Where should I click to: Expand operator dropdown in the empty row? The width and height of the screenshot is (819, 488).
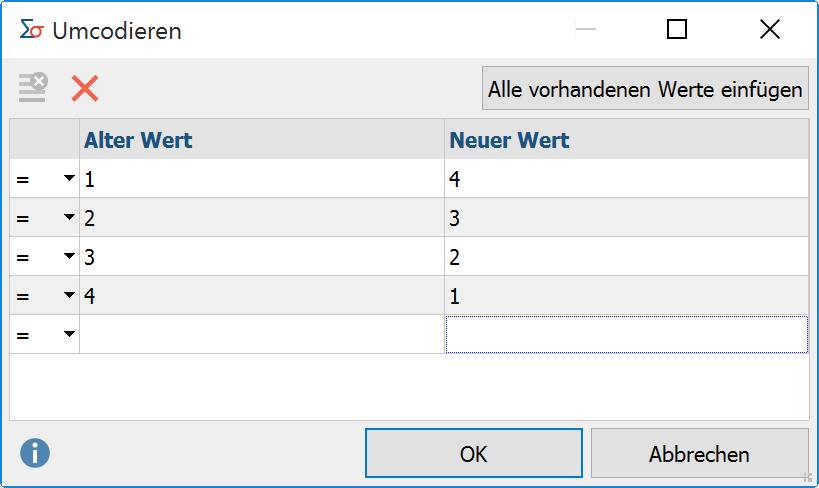[69, 334]
